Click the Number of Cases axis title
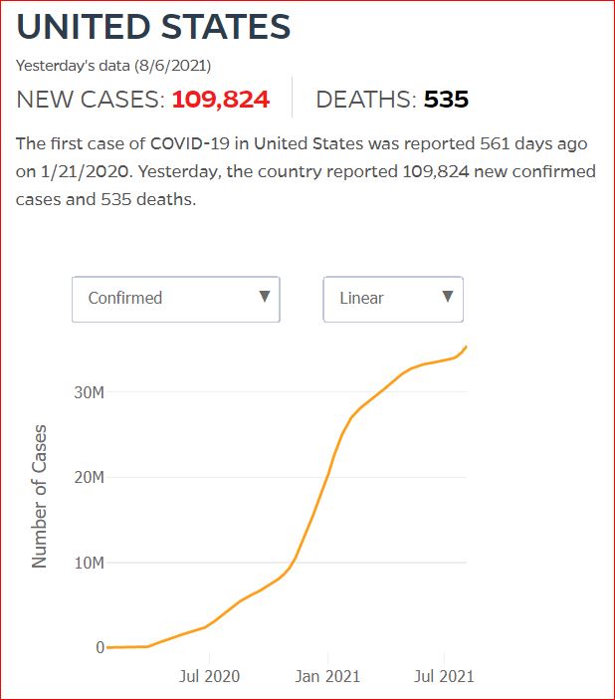This screenshot has height=700, width=615. tap(39, 496)
